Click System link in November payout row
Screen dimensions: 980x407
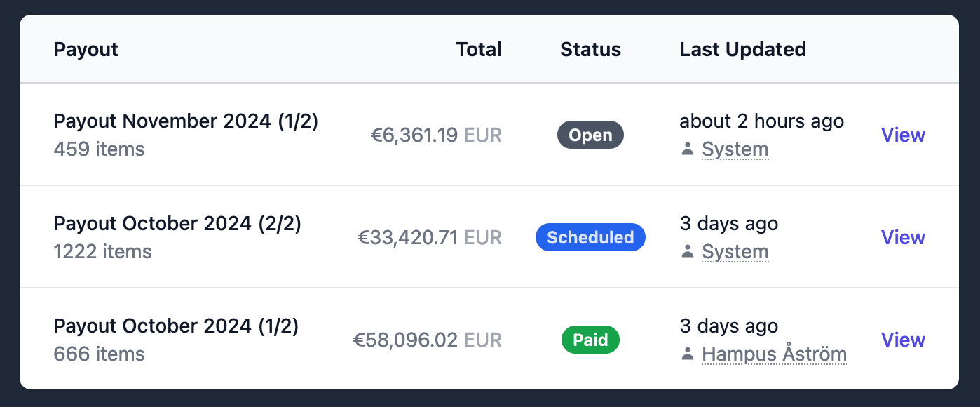(x=735, y=149)
